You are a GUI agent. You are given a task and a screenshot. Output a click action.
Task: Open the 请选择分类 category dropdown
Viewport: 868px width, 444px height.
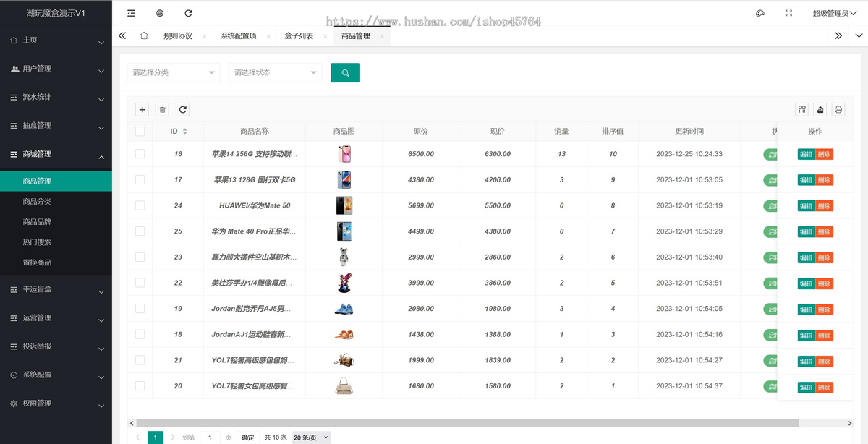pyautogui.click(x=174, y=72)
